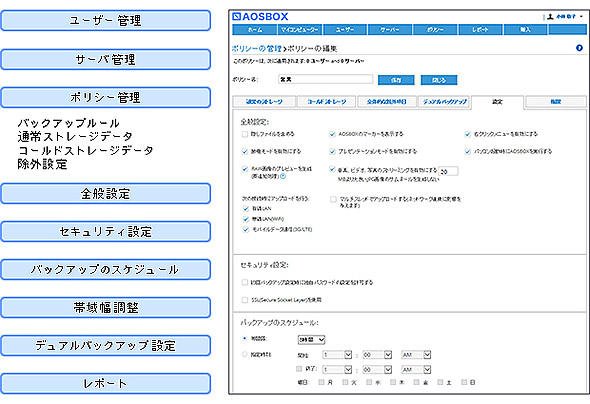
Task: Follow the ポリシーの管理 breadcrumb link
Action: point(257,49)
